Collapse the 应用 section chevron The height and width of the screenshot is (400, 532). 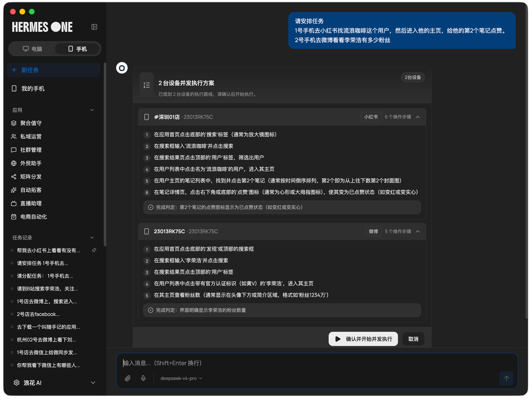92,110
